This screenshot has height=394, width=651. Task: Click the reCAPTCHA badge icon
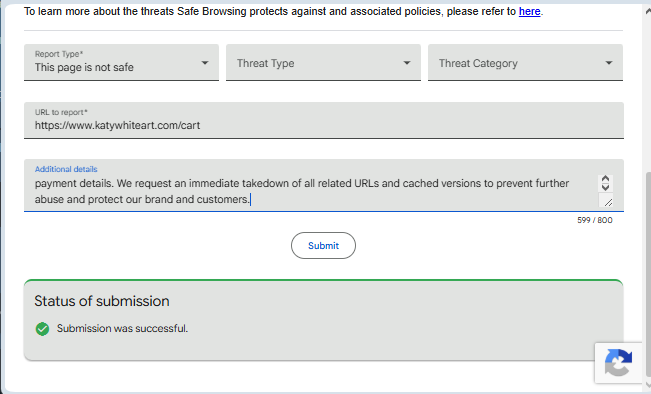(x=618, y=362)
